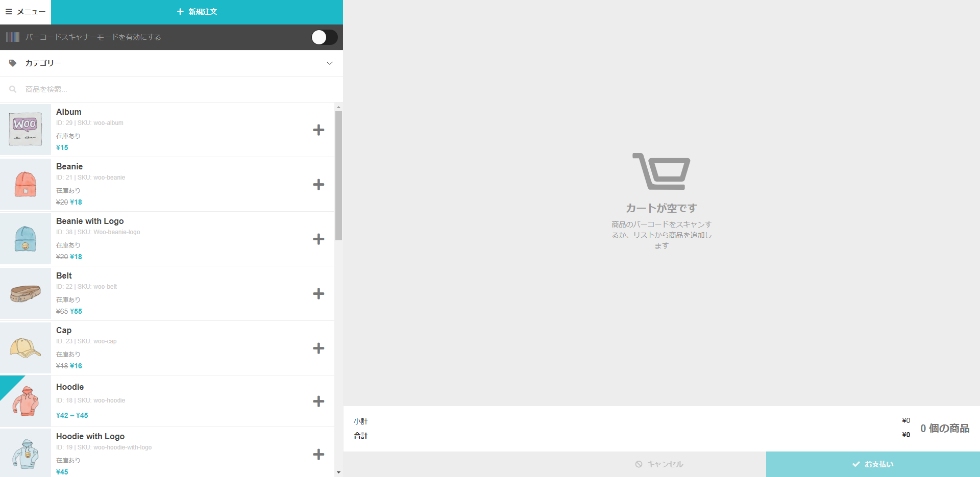
Task: Select the Hoodie with Logo title
Action: 90,436
